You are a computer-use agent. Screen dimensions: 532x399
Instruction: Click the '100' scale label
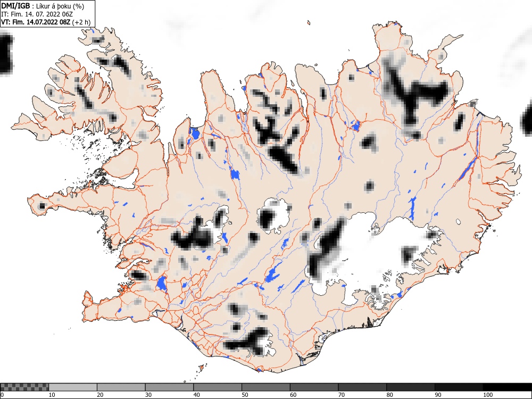click(487, 395)
